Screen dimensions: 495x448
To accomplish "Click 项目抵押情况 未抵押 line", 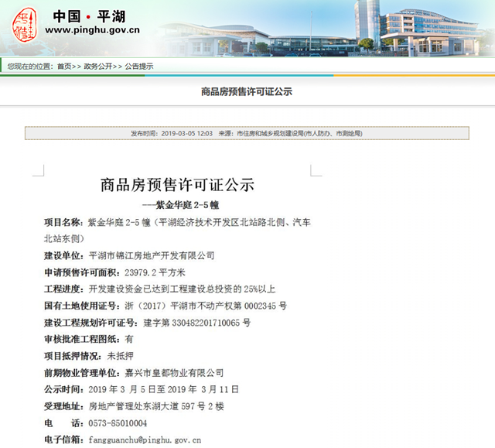I will click(x=89, y=356).
